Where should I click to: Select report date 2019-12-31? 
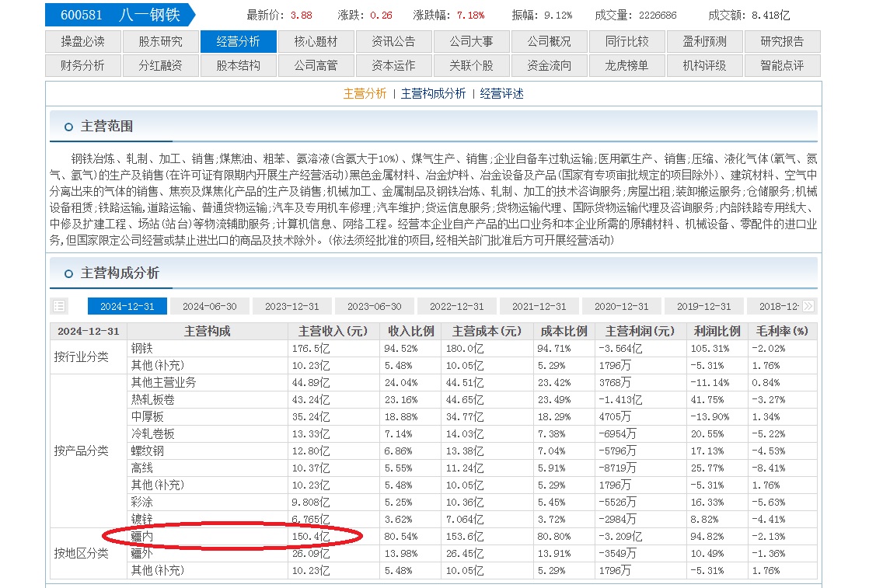[x=704, y=306]
